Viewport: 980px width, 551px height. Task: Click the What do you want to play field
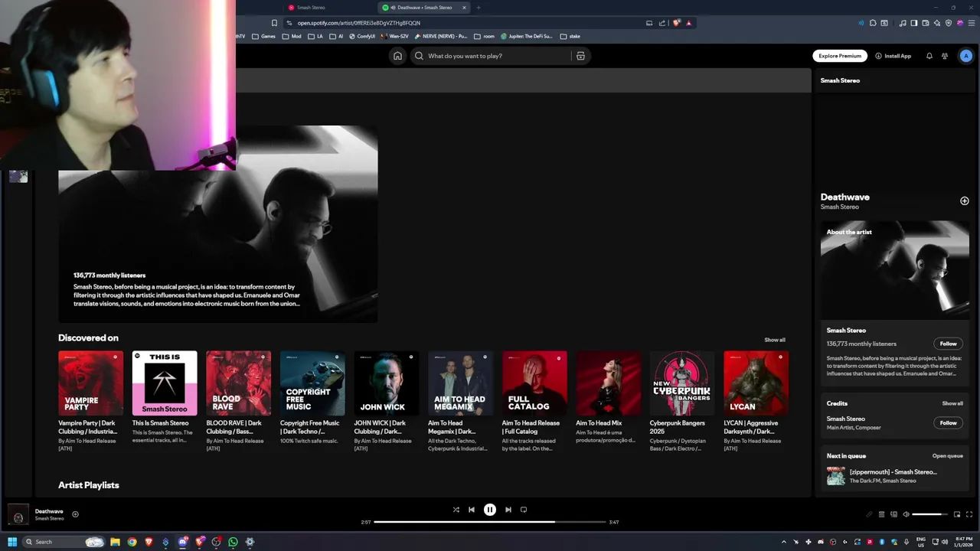coord(498,56)
